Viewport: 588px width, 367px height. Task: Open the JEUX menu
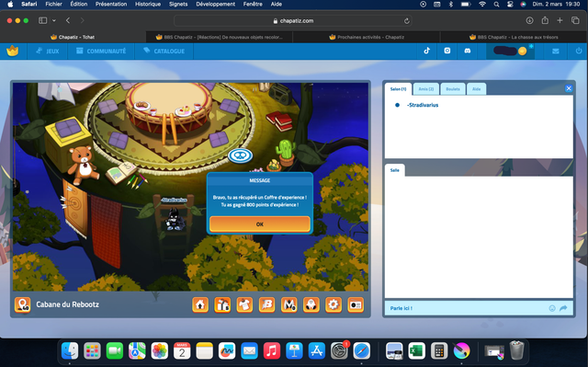(x=47, y=51)
